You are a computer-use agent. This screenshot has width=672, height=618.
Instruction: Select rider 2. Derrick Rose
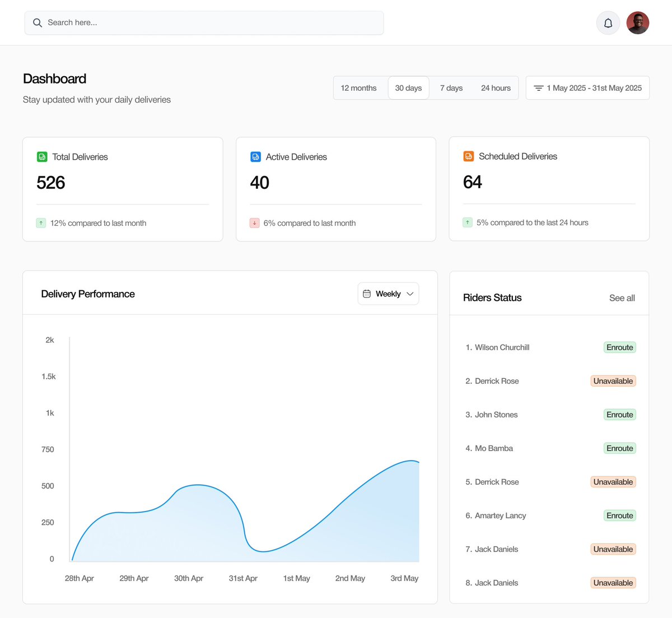pyautogui.click(x=492, y=381)
